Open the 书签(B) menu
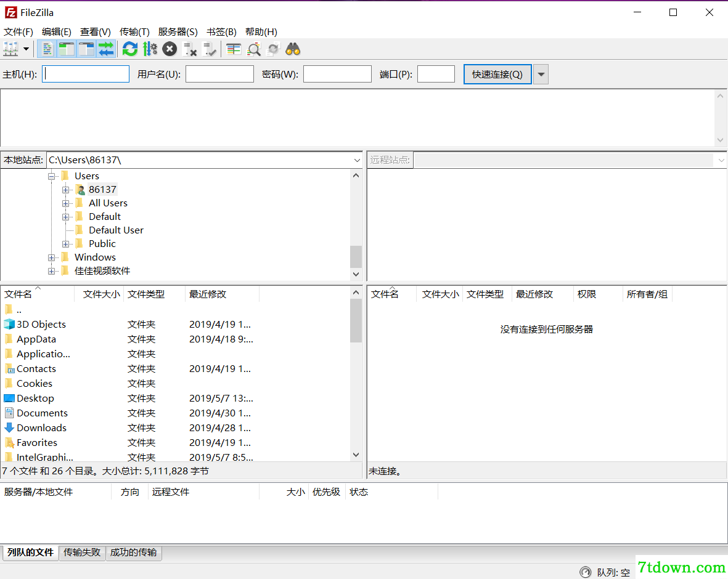728x579 pixels. pos(221,31)
